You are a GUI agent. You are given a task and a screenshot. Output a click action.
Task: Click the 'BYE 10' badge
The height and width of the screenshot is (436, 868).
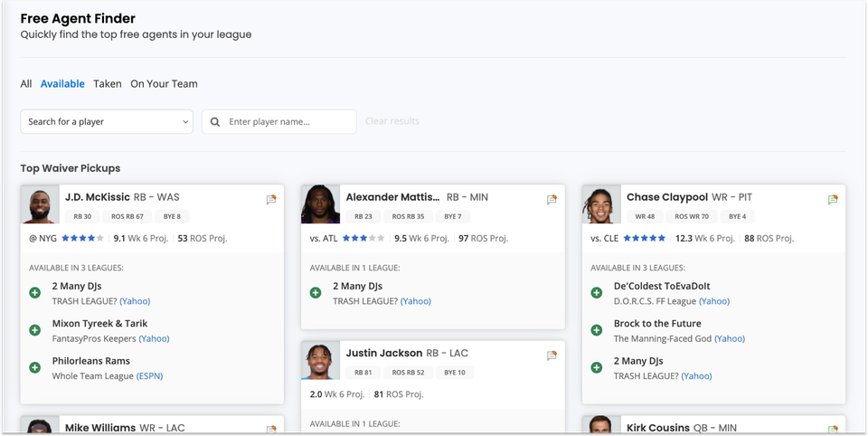[455, 373]
